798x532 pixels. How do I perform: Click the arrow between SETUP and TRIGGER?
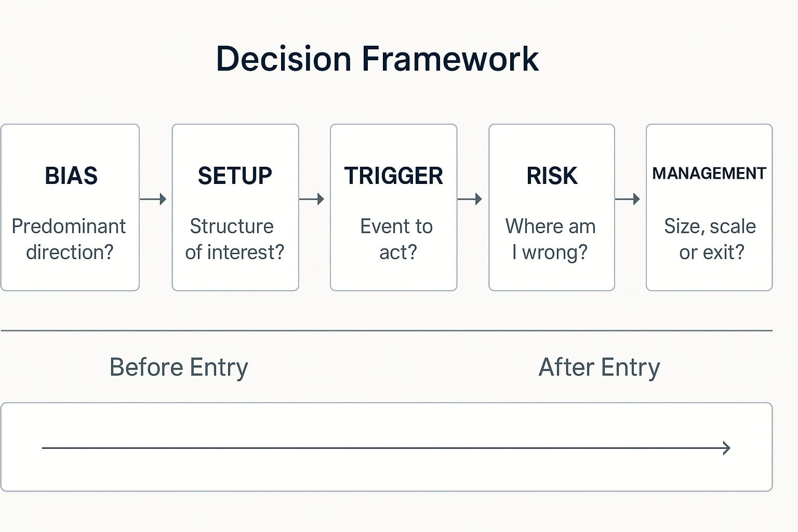tap(312, 199)
